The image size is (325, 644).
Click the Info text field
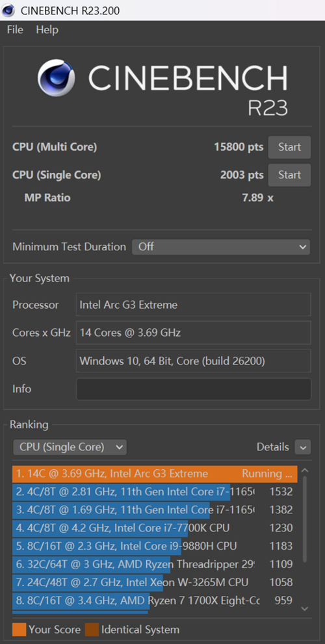pyautogui.click(x=194, y=389)
